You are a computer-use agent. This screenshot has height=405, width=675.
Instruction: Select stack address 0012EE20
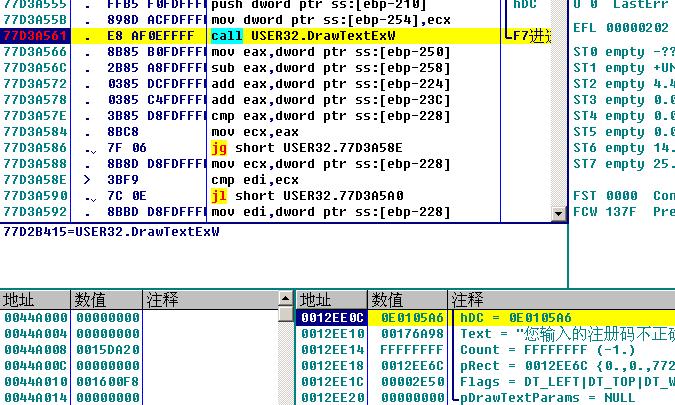point(332,397)
